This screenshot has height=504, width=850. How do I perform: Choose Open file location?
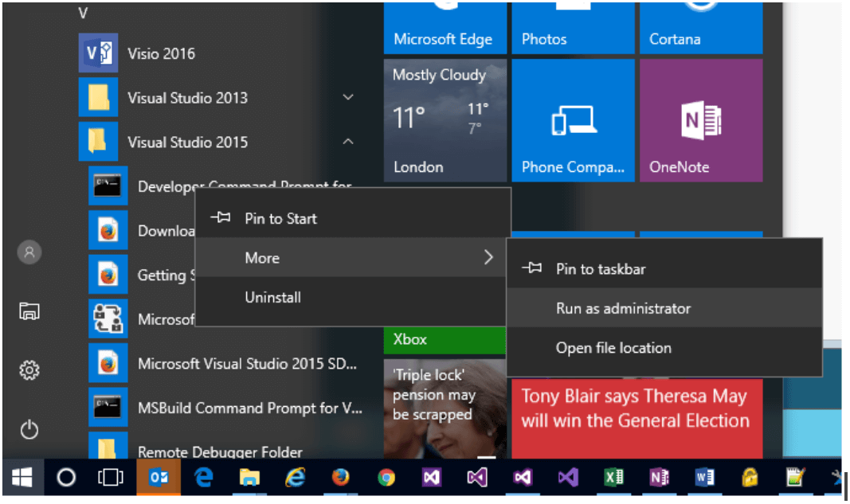(613, 348)
